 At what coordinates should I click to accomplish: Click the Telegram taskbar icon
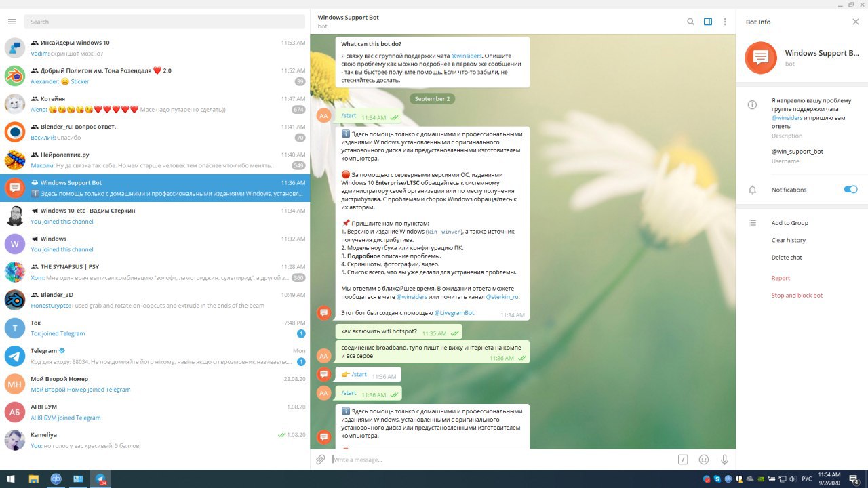100,479
